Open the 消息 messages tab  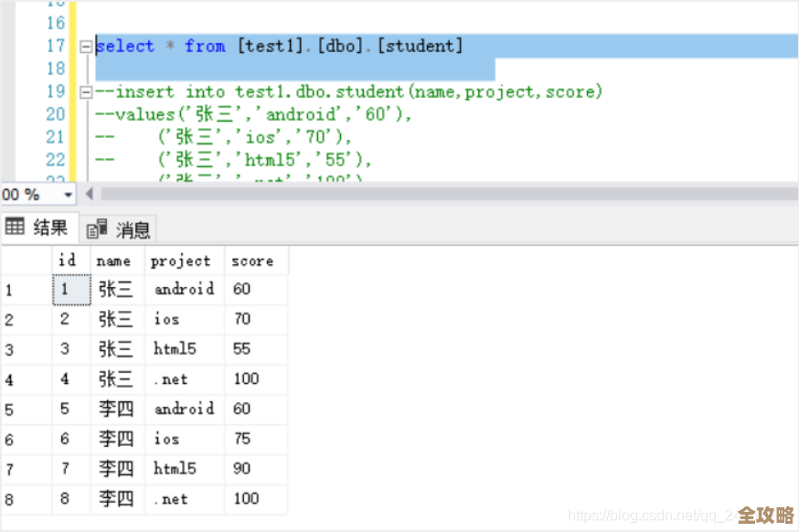tap(121, 229)
